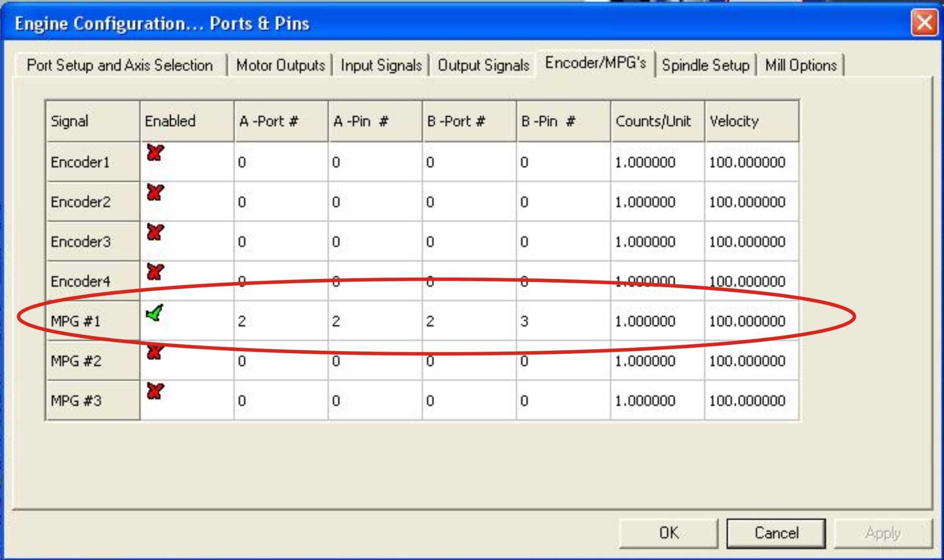The width and height of the screenshot is (944, 560).
Task: Enable the Encoder1 signal
Action: 154,153
